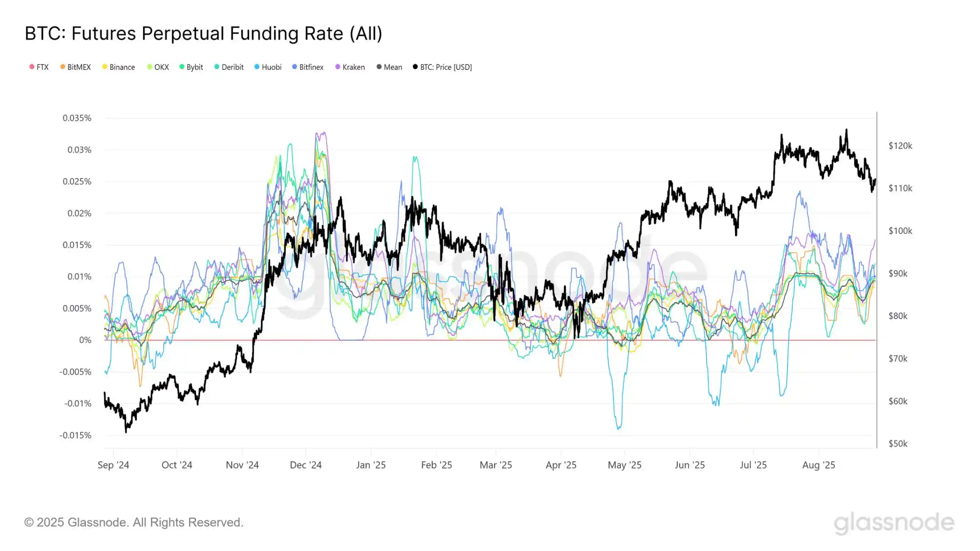This screenshot has width=980, height=551.
Task: Click the orange BitMEX legend dot
Action: [63, 67]
